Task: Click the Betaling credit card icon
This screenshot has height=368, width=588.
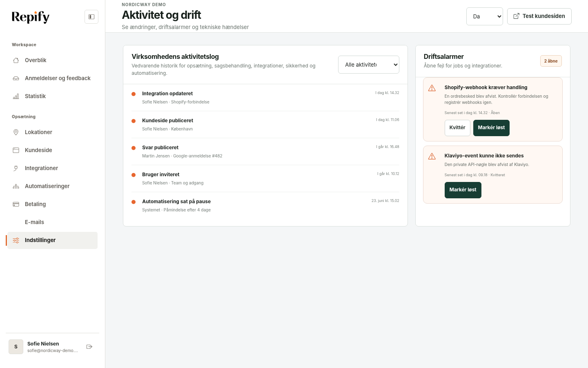Action: pyautogui.click(x=16, y=204)
